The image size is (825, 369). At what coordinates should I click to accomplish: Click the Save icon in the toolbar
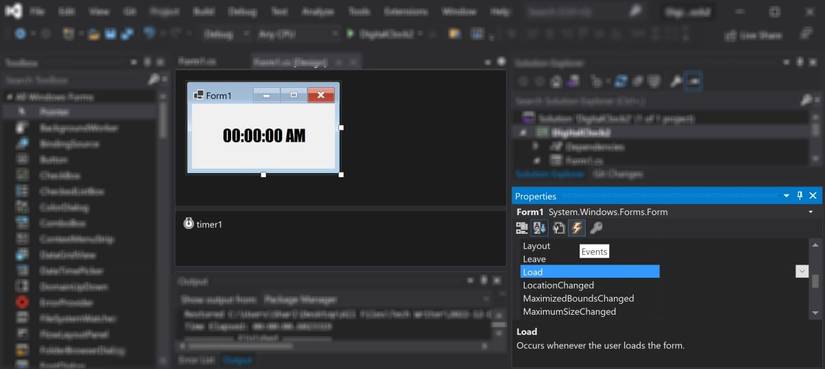[110, 34]
